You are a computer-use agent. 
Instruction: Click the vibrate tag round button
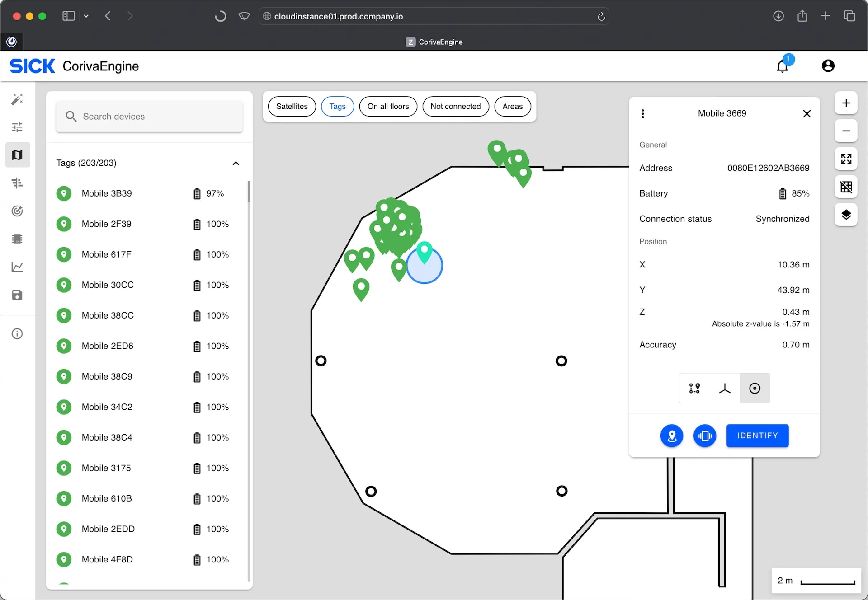pyautogui.click(x=704, y=436)
